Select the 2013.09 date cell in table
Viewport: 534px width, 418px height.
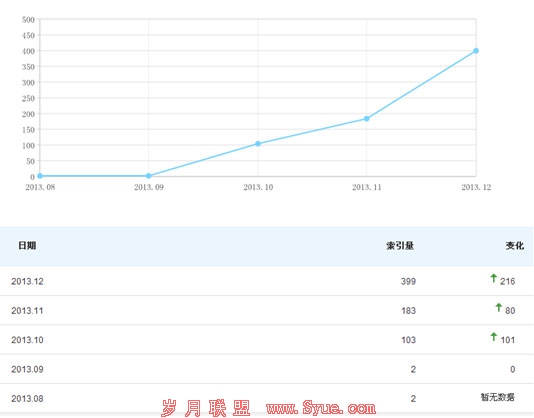27,369
